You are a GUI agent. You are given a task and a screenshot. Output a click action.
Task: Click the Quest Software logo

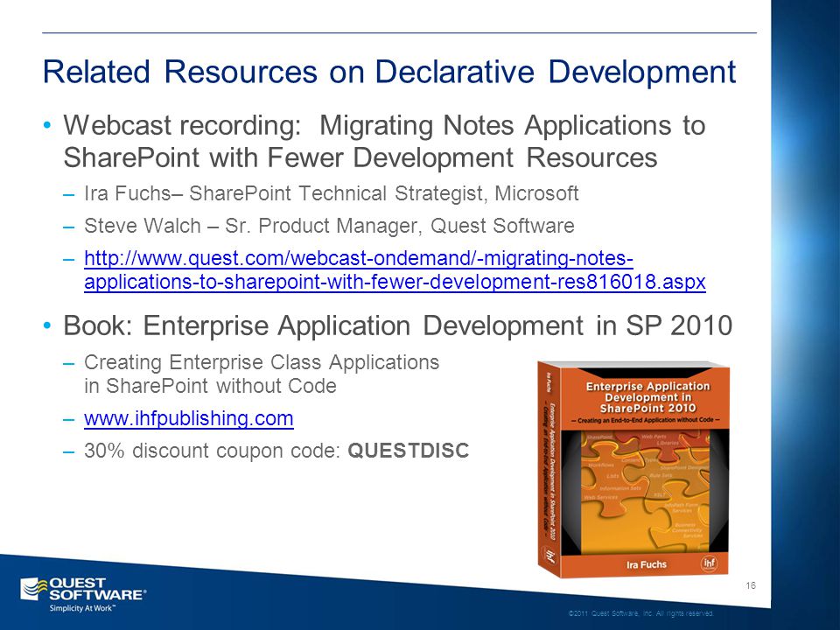pyautogui.click(x=82, y=595)
